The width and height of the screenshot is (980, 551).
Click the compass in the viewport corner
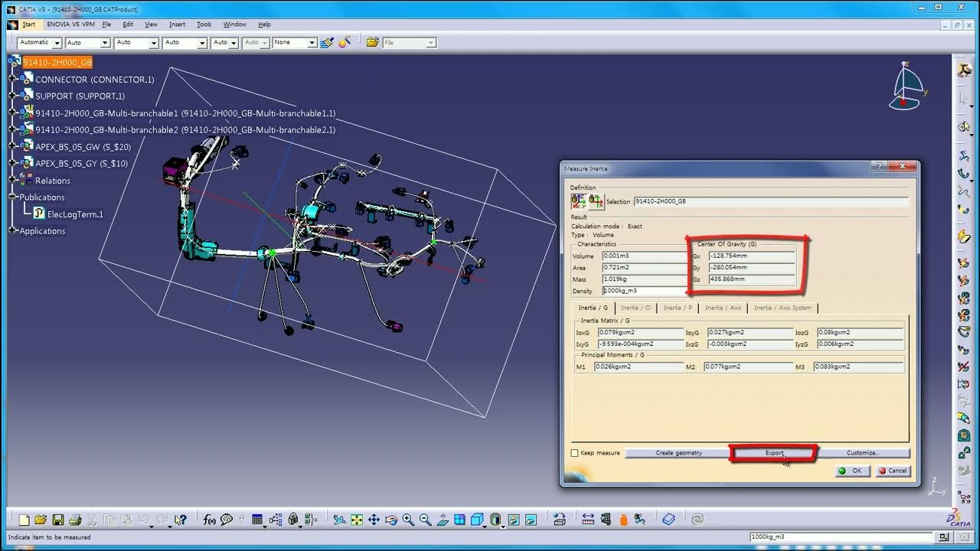[x=907, y=86]
